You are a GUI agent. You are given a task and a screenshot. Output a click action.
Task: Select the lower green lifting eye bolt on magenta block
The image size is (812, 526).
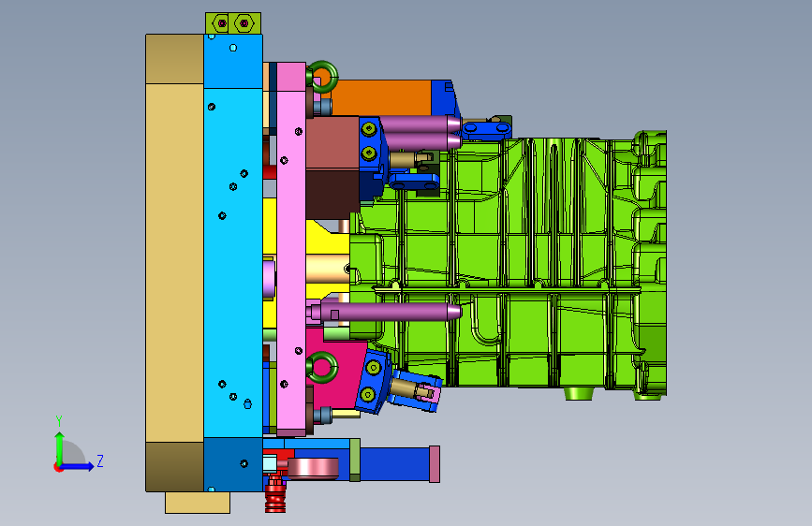(x=322, y=368)
